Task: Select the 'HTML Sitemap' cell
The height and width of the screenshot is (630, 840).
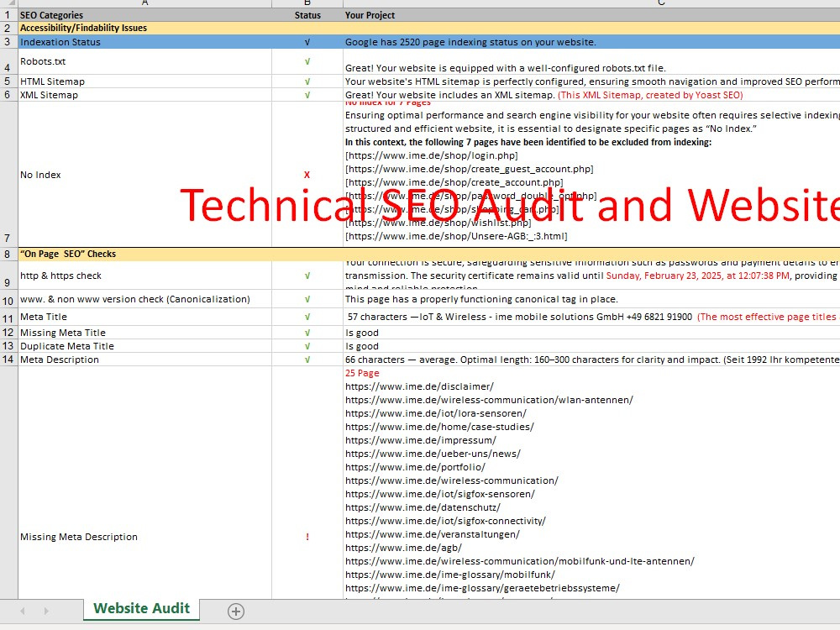Action: click(144, 81)
